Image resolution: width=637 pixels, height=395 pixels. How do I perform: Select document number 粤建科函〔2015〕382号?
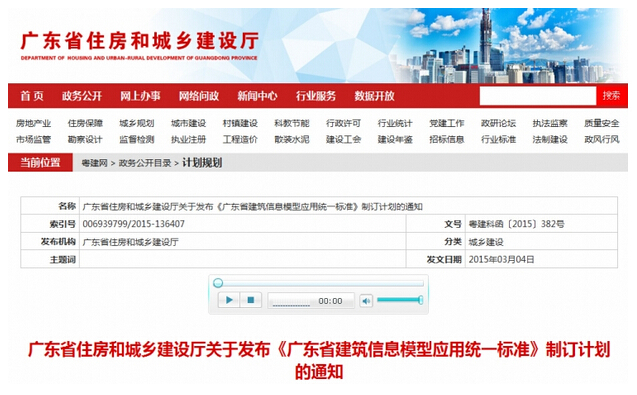coord(516,224)
